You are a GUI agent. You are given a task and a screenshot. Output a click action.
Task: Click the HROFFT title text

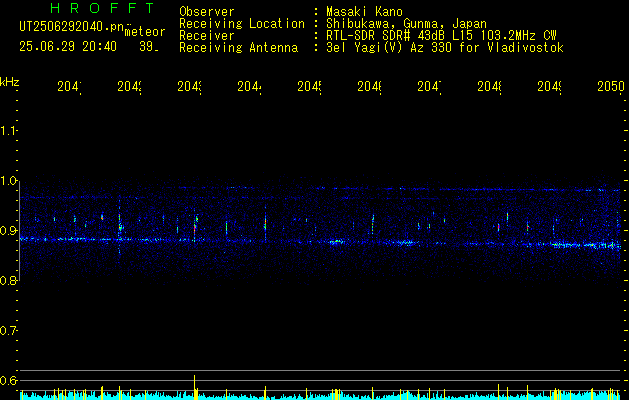coord(103,8)
